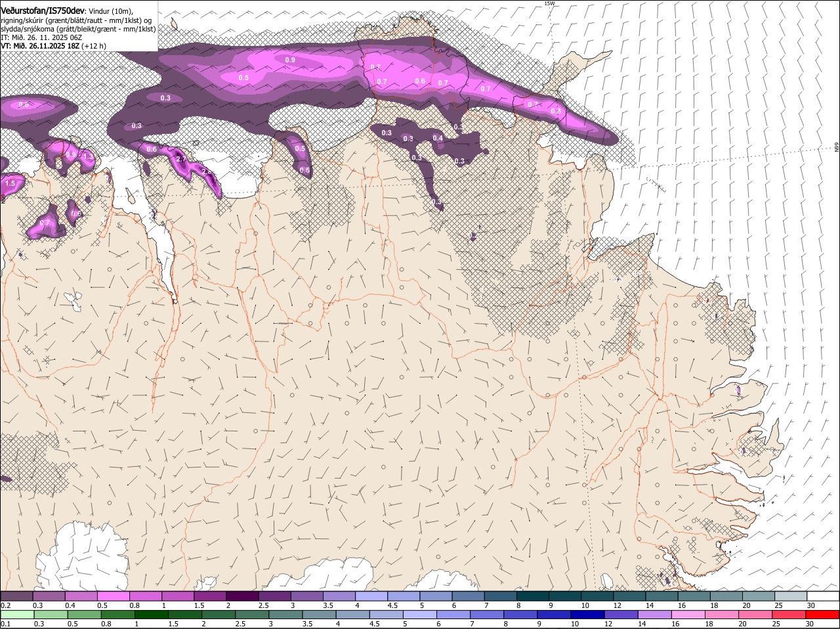Pick snow legend swatch between 25 and 30

point(792,596)
